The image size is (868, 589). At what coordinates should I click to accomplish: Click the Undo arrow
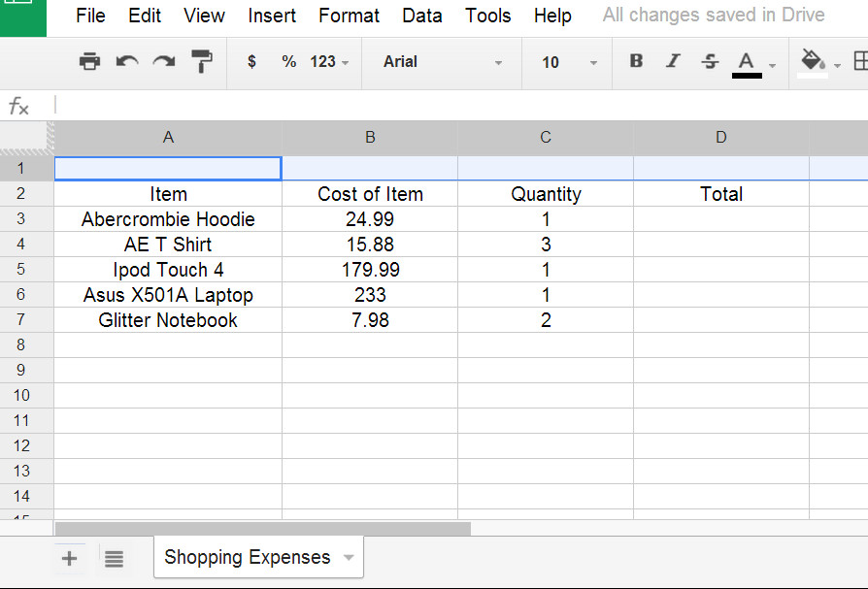(x=127, y=61)
